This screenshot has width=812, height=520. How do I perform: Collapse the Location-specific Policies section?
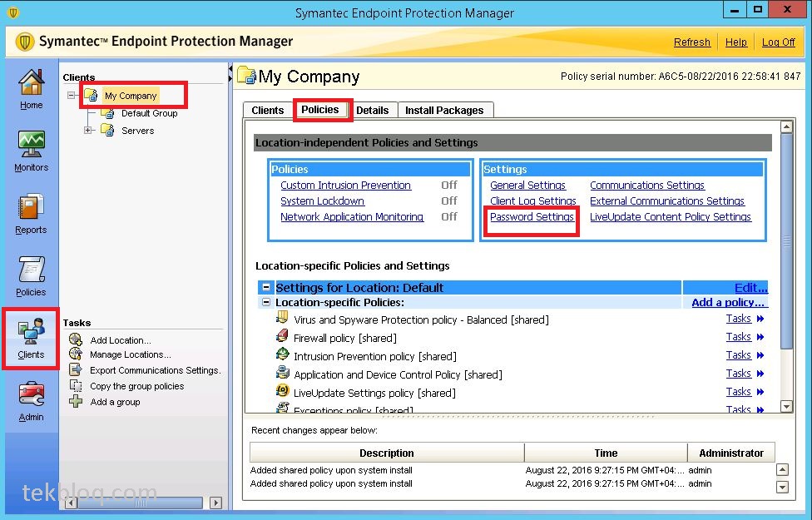point(266,302)
